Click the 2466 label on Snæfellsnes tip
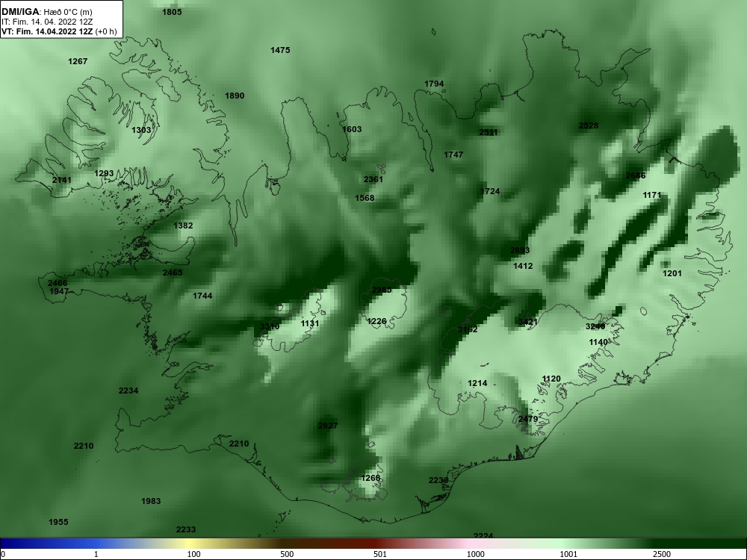Viewport: 747px width, 560px height. (x=58, y=283)
